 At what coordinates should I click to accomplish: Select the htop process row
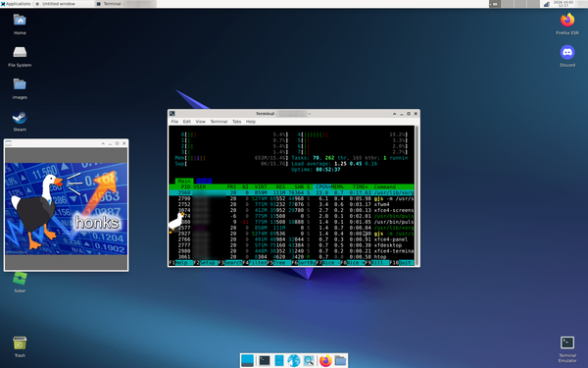click(291, 257)
